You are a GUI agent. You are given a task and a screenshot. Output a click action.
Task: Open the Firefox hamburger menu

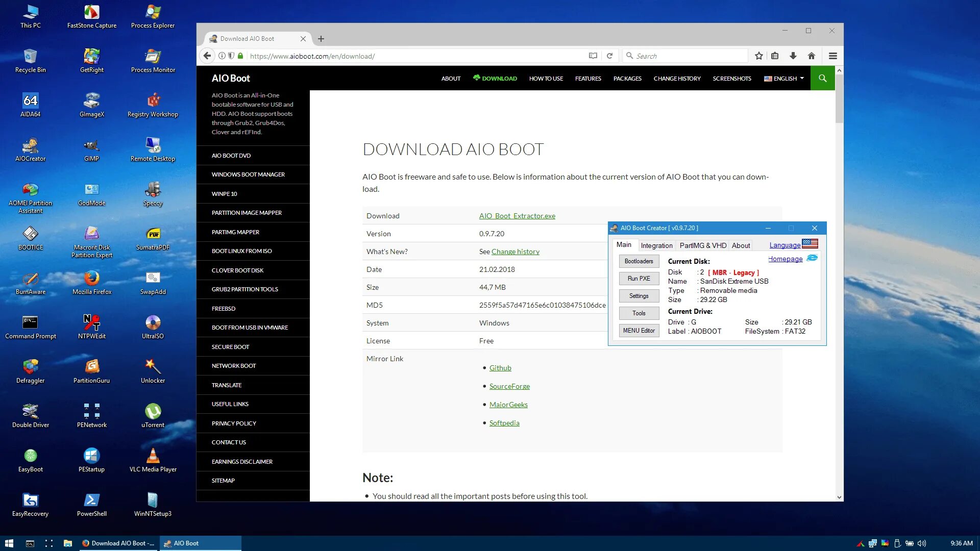[x=832, y=56]
